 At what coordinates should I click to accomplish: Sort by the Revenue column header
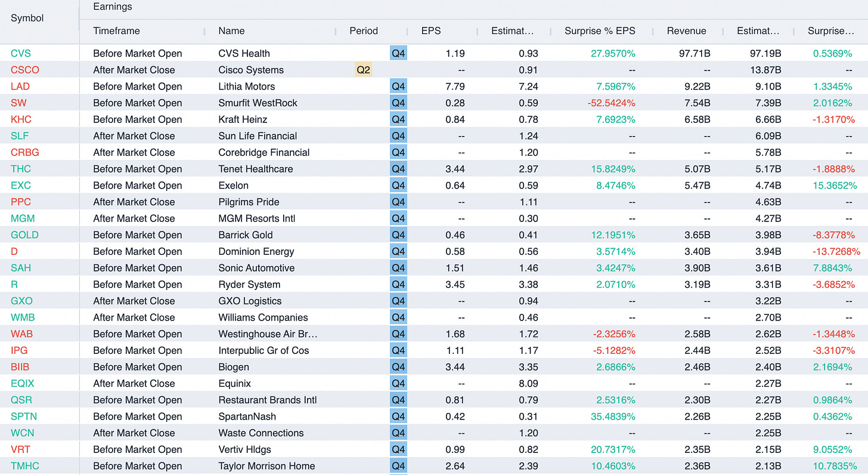(687, 31)
